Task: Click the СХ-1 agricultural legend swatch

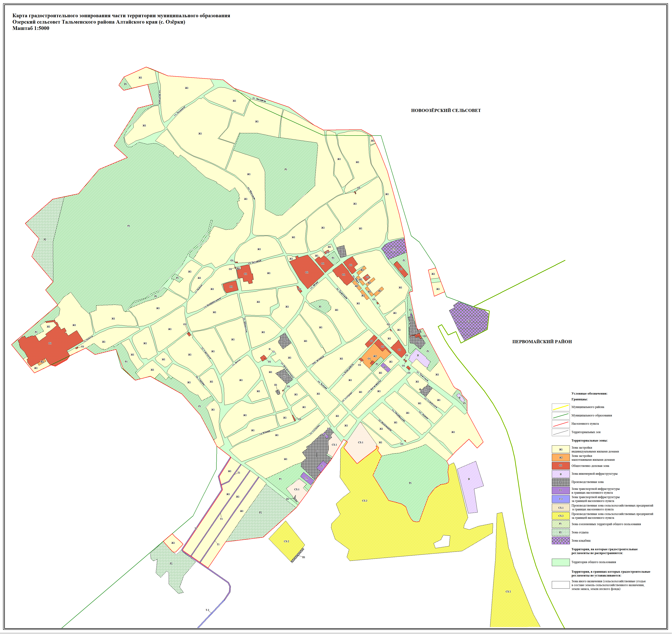Action: (560, 507)
